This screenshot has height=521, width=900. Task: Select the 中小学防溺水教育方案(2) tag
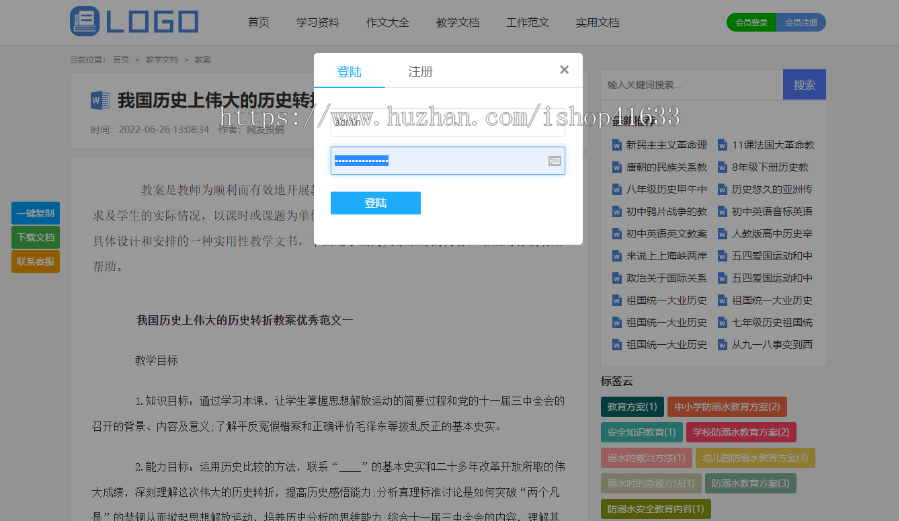click(x=727, y=407)
